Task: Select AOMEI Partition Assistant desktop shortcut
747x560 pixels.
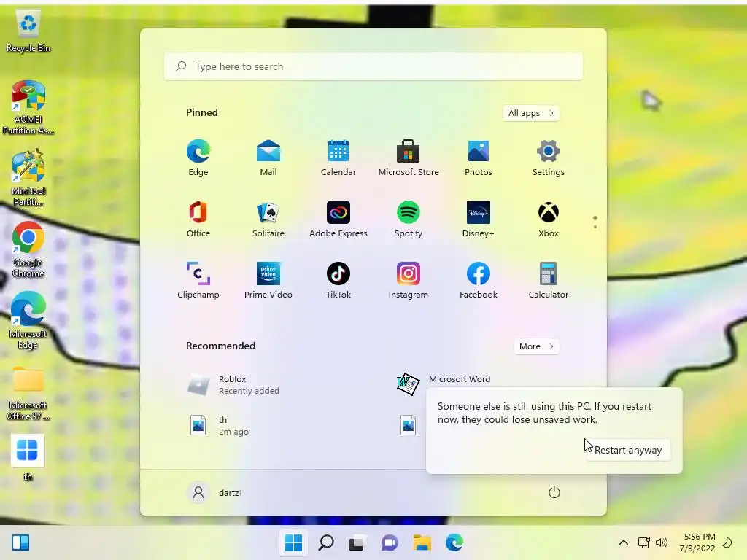Action: coord(28,108)
